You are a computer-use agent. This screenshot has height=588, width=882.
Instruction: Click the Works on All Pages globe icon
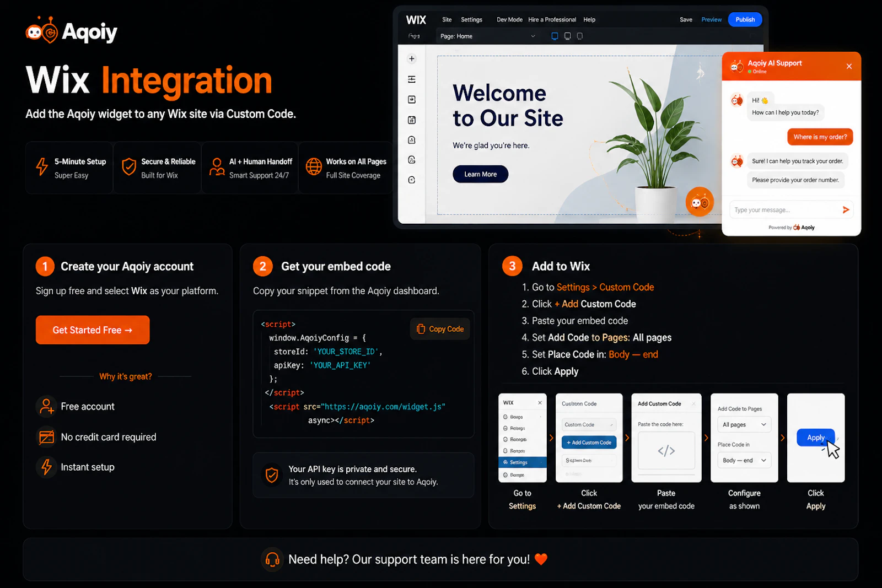[314, 166]
